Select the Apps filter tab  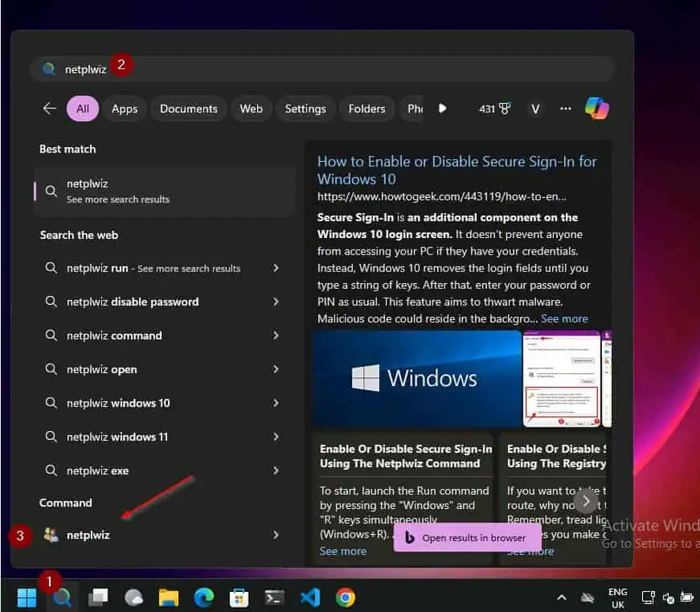125,109
